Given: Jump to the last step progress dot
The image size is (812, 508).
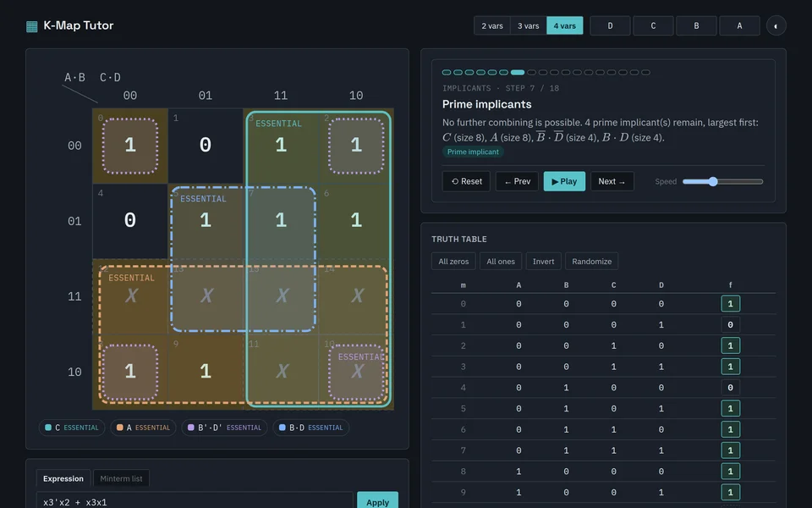Looking at the screenshot, I should (x=645, y=73).
